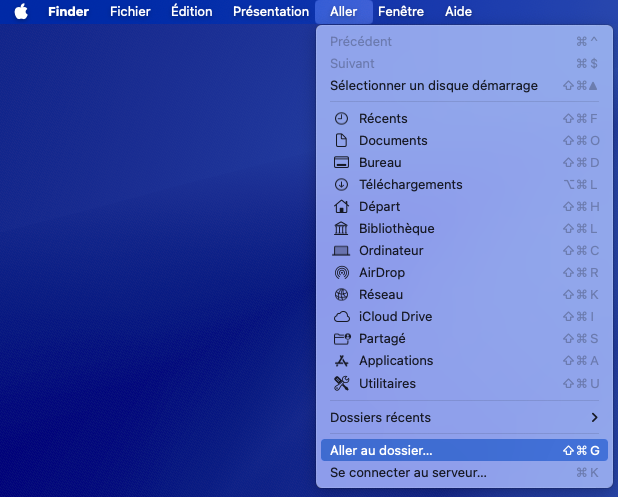
Task: Open the Édition menu
Action: tap(192, 12)
